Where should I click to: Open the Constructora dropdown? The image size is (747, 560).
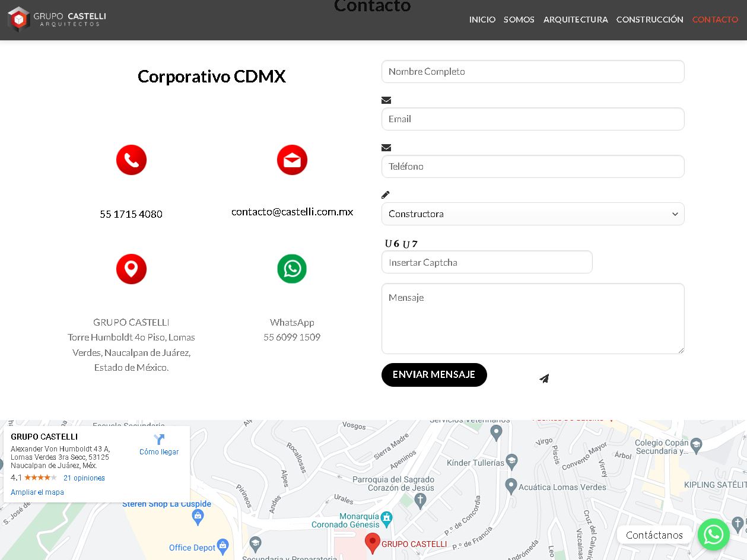pos(533,214)
